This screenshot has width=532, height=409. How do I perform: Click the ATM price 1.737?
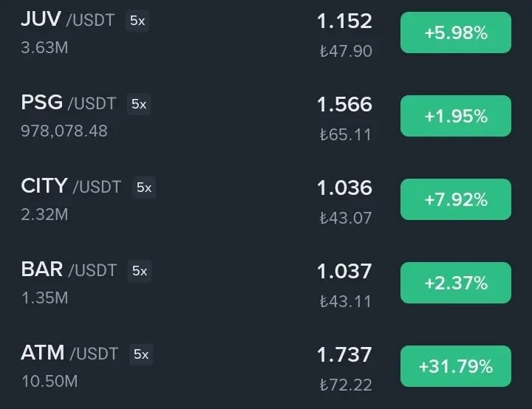[344, 355]
